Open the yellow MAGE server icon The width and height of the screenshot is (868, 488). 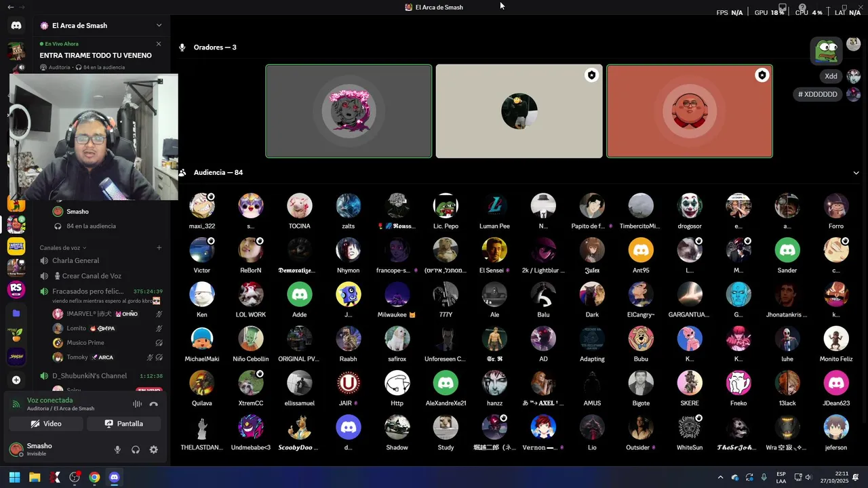[x=16, y=246]
